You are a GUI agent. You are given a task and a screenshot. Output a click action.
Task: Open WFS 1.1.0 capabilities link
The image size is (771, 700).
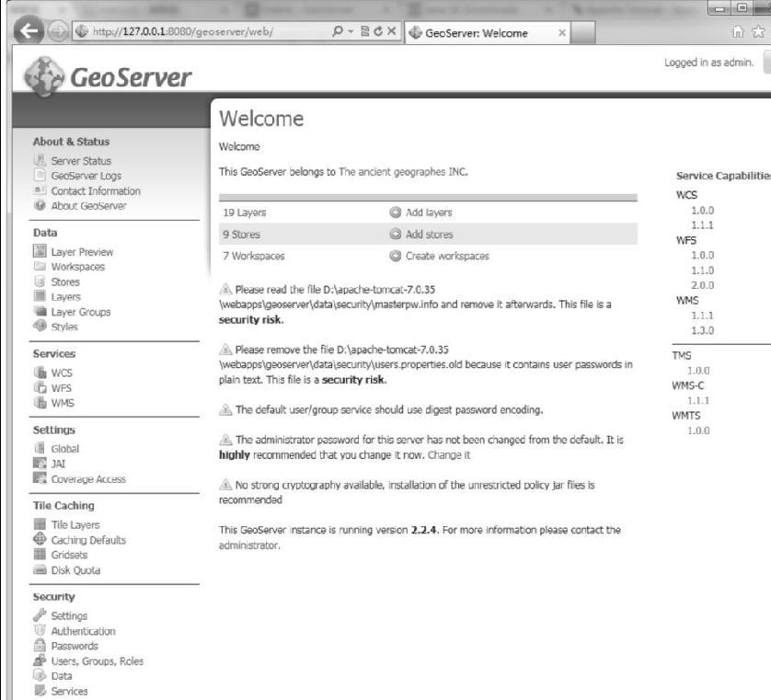[702, 270]
